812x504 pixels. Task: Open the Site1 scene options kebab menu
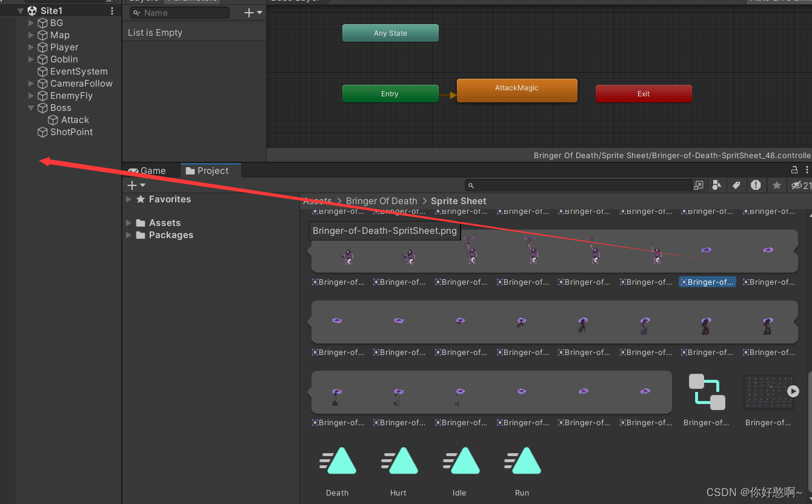point(112,11)
